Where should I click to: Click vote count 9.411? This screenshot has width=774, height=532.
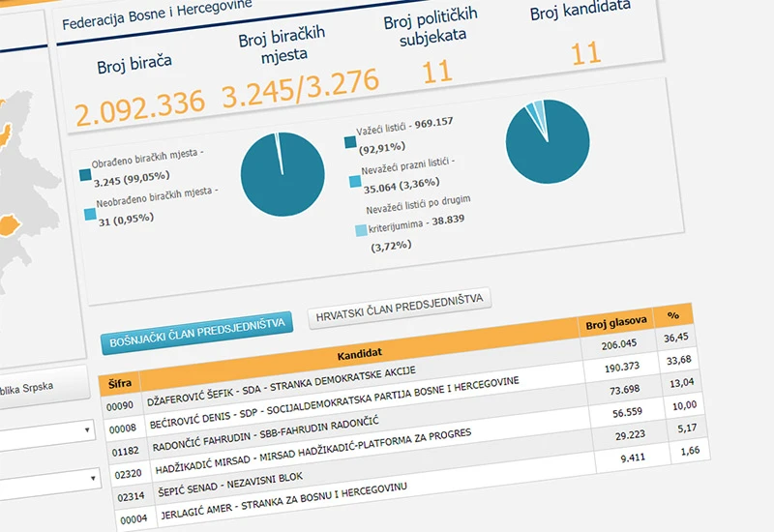coord(633,458)
